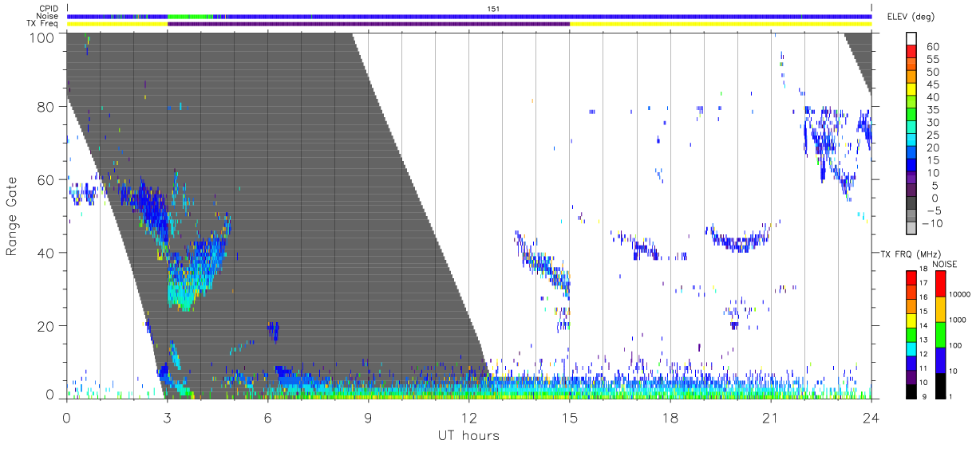Image resolution: width=980 pixels, height=452 pixels.
Task: Click the red top segment of NOISE colorbar
Action: pos(941,284)
